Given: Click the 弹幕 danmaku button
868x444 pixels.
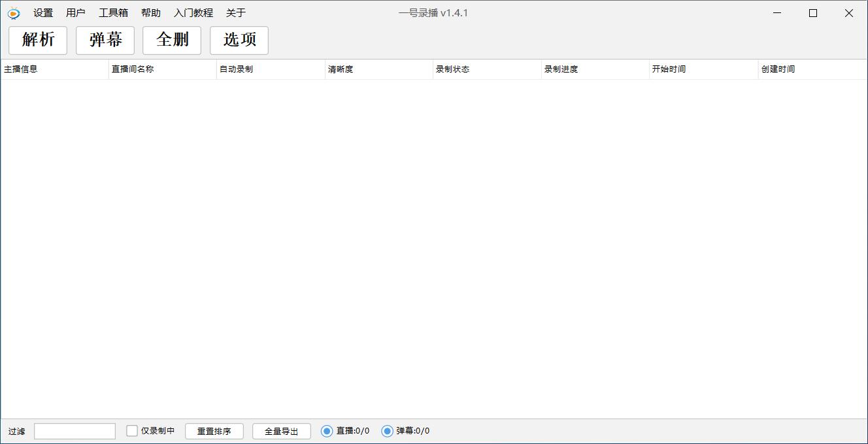Looking at the screenshot, I should pos(105,40).
